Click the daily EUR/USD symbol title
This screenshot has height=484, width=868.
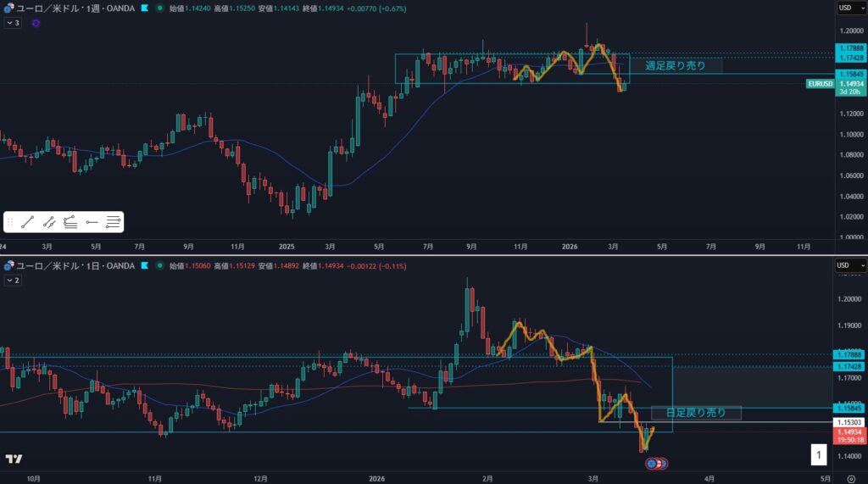(x=72, y=266)
